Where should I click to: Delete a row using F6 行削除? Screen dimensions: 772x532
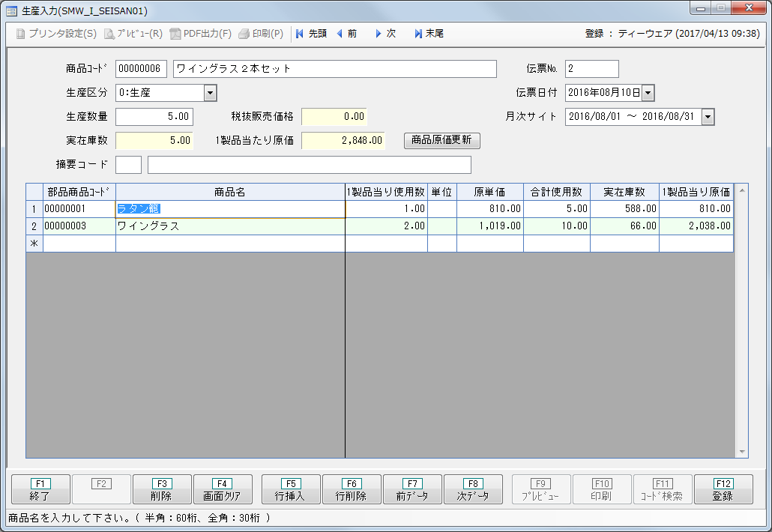point(352,490)
